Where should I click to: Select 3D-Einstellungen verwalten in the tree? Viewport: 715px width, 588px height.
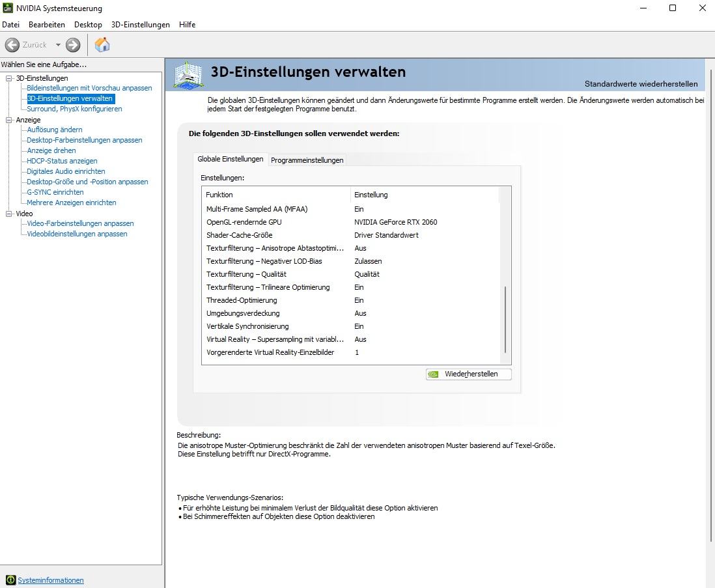point(70,98)
